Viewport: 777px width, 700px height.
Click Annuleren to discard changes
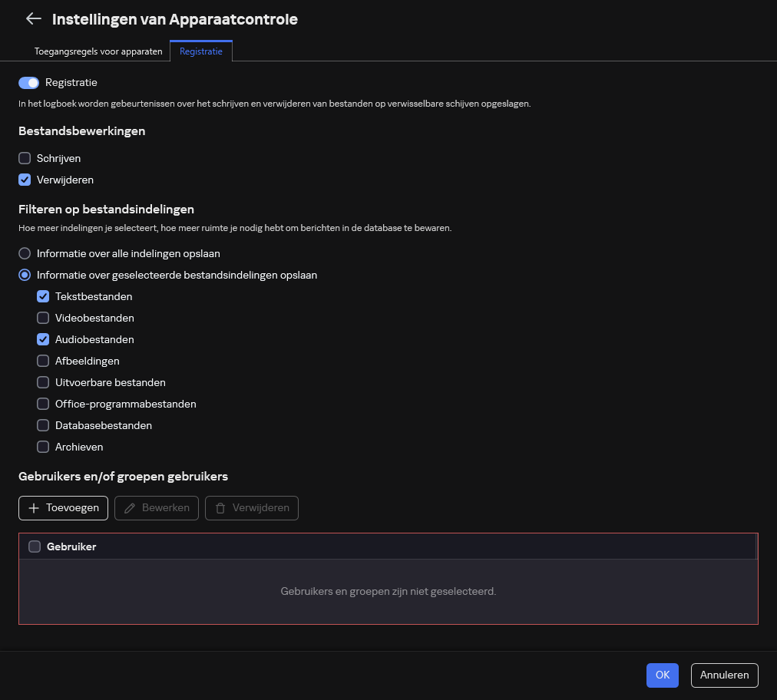[x=724, y=675]
